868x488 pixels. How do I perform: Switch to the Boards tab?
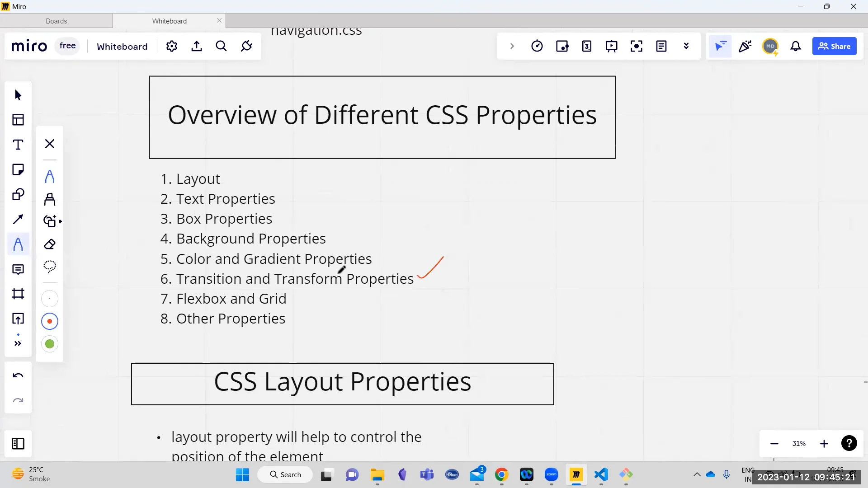(x=57, y=21)
